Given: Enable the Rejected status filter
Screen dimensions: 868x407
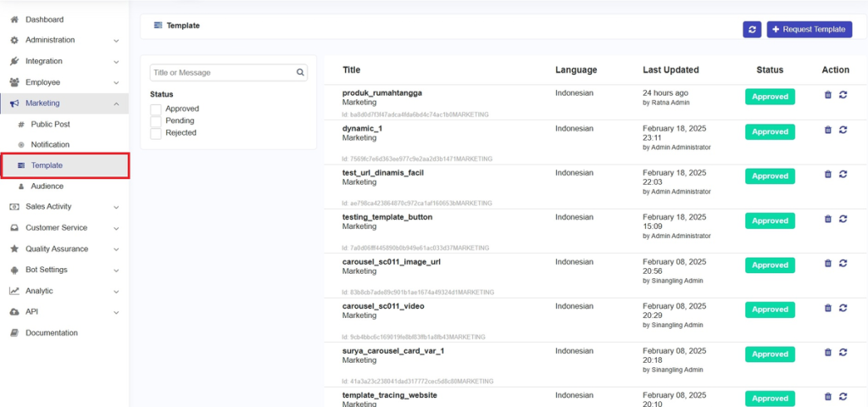Looking at the screenshot, I should pyautogui.click(x=155, y=133).
